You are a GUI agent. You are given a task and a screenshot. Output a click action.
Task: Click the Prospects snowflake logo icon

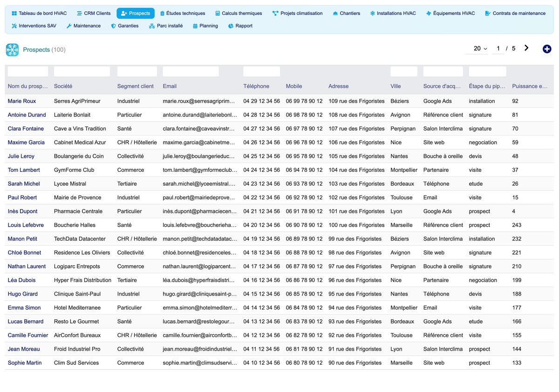click(12, 50)
